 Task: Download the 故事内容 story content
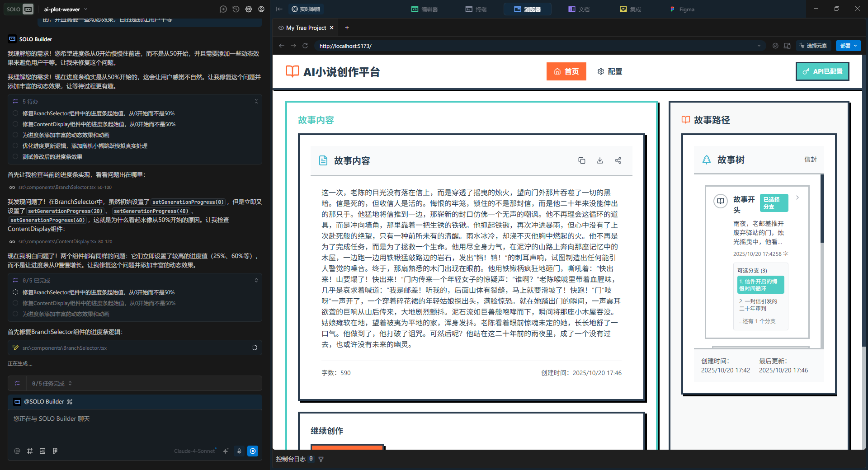(600, 160)
